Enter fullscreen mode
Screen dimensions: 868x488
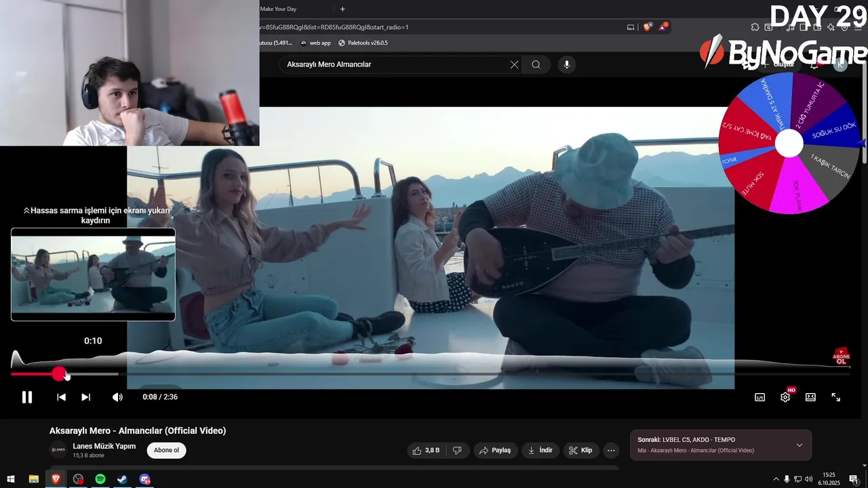[836, 397]
